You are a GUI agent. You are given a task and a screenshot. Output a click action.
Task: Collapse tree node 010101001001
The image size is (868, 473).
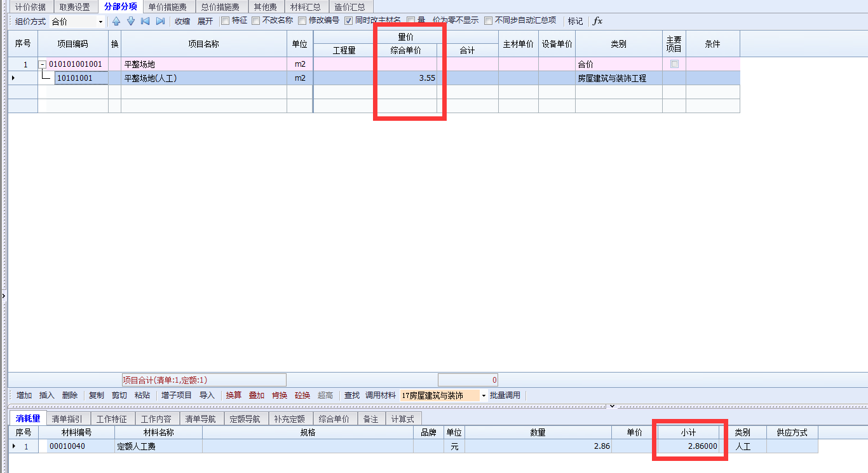(43, 65)
